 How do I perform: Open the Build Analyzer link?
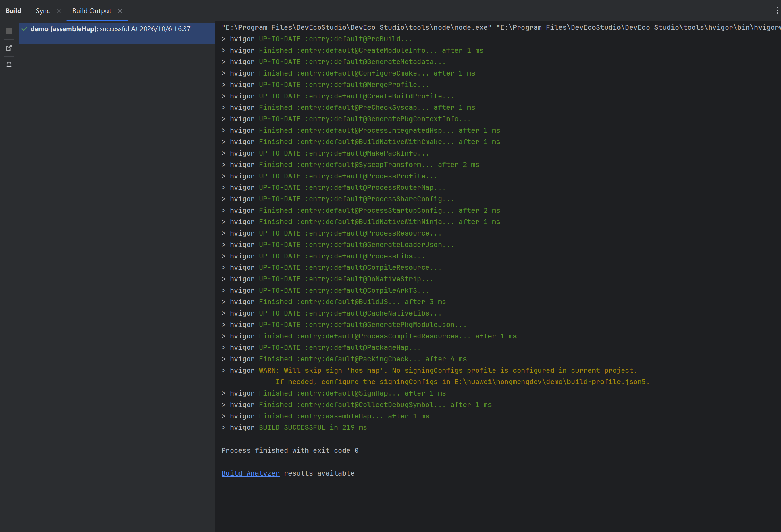250,473
